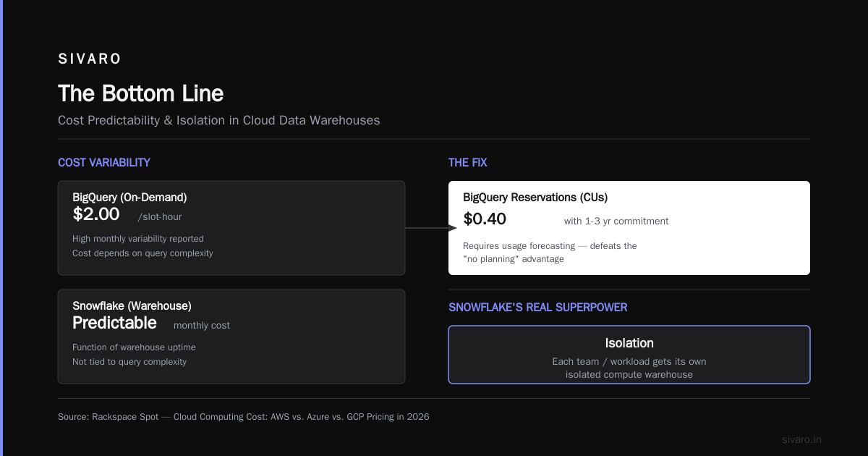868x456 pixels.
Task: Click the SNOWFLAKE'S REAL SUPERPOWER heading
Action: (x=538, y=308)
